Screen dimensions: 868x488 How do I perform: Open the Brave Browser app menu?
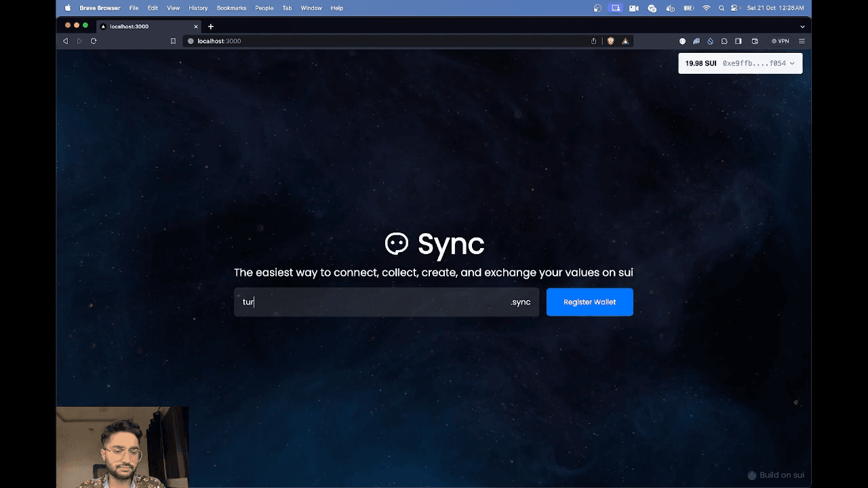coord(100,8)
